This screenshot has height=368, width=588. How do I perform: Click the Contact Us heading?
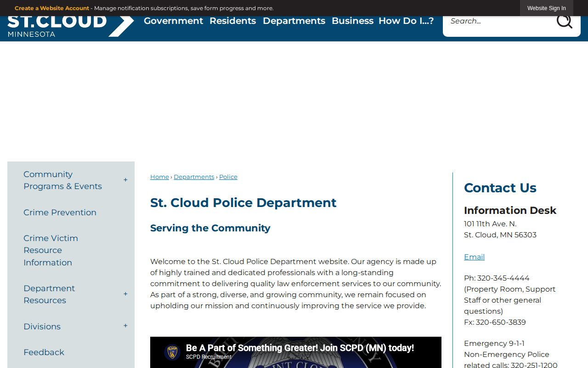(x=500, y=188)
